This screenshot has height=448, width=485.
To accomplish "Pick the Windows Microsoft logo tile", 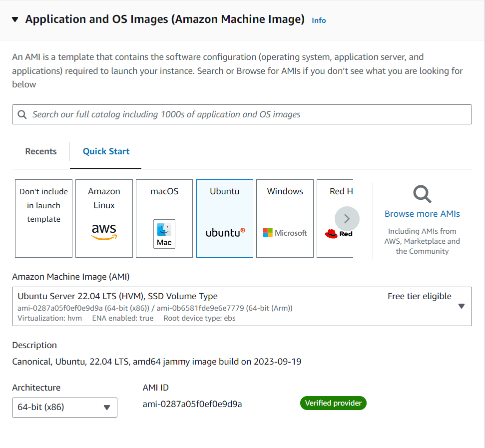I will pyautogui.click(x=285, y=233).
